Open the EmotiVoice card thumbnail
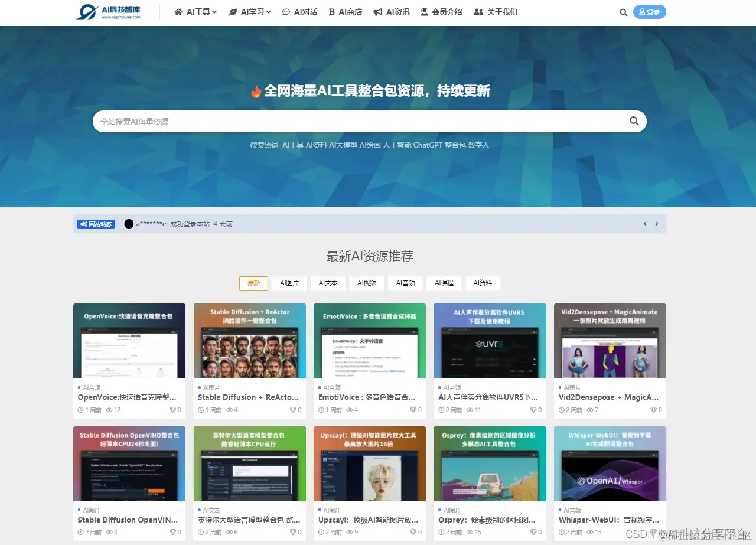This screenshot has height=545, width=756. pyautogui.click(x=369, y=341)
